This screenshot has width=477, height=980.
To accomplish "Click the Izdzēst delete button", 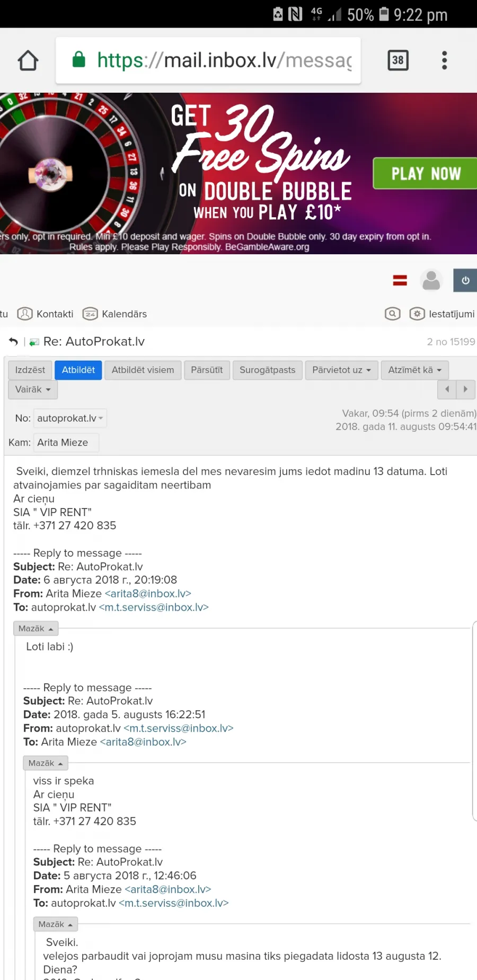I will pyautogui.click(x=30, y=370).
